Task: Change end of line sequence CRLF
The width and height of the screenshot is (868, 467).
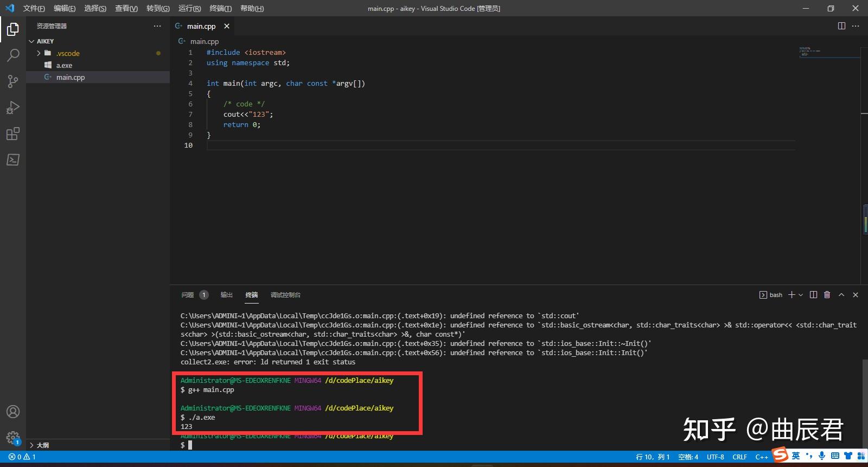Action: point(739,457)
